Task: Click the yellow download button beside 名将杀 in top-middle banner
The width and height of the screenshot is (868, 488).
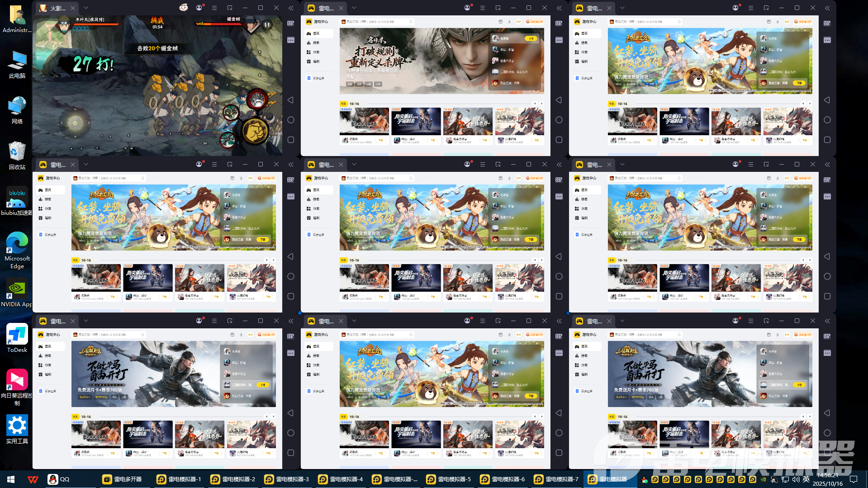Action: [531, 38]
